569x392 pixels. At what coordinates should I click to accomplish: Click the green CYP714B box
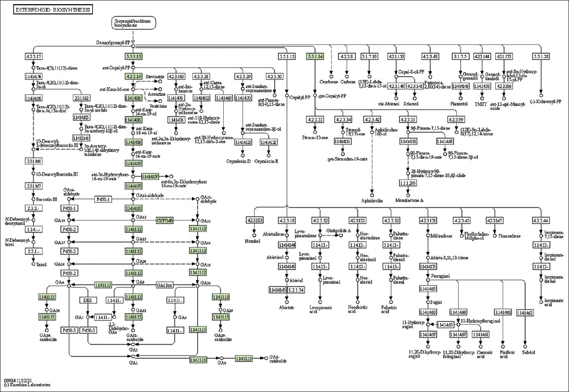(165, 220)
